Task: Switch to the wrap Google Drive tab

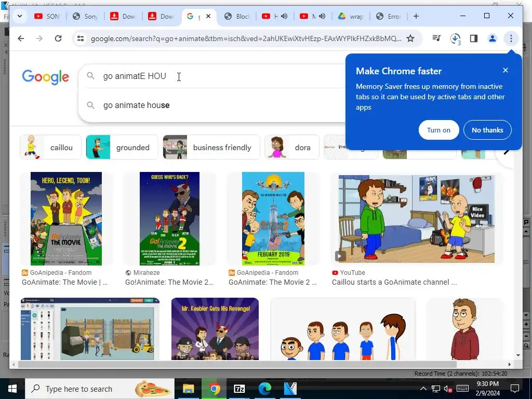Action: (352, 16)
